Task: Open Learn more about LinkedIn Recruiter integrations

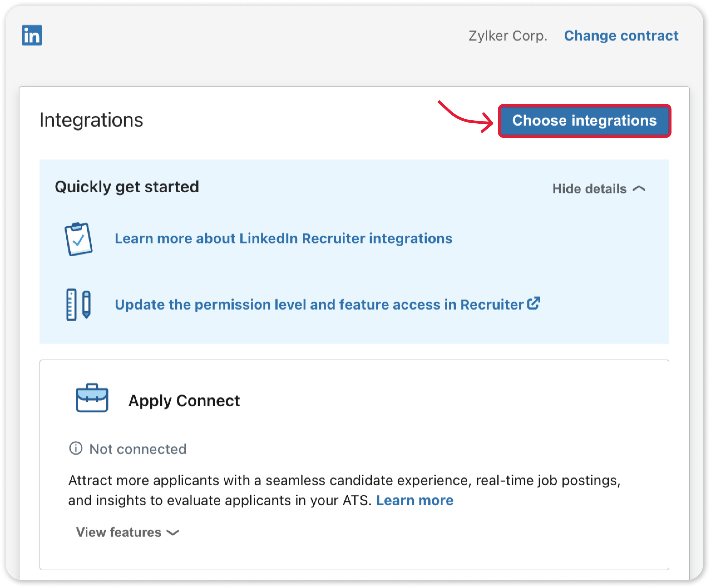Action: 283,238
